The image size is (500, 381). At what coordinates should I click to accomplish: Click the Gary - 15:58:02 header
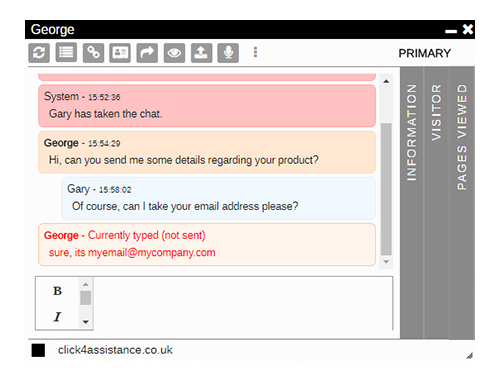99,189
